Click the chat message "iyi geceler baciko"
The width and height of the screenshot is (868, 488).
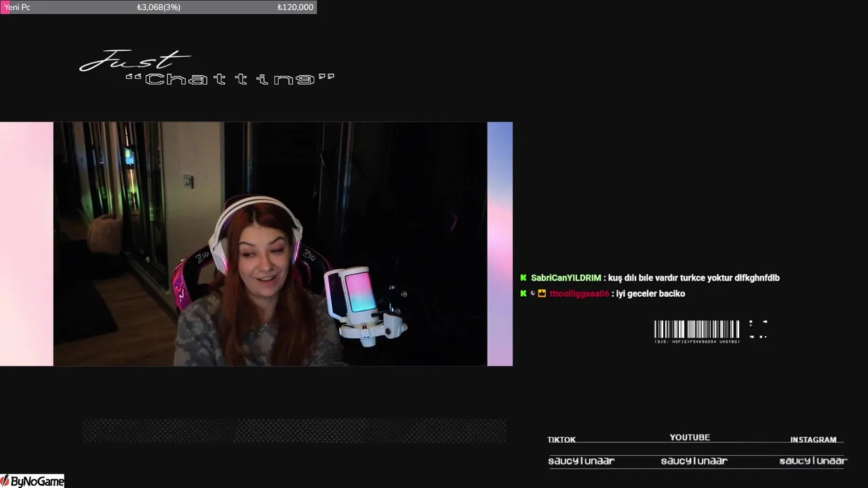650,293
